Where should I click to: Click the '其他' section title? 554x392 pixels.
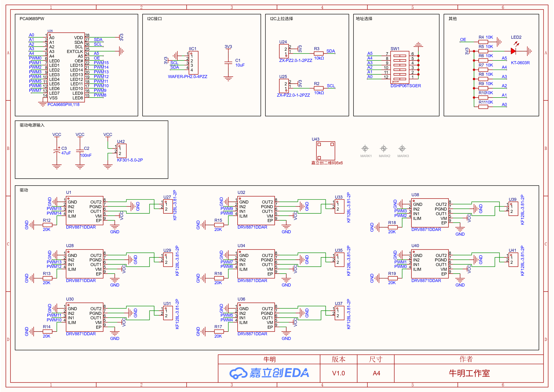(x=453, y=19)
